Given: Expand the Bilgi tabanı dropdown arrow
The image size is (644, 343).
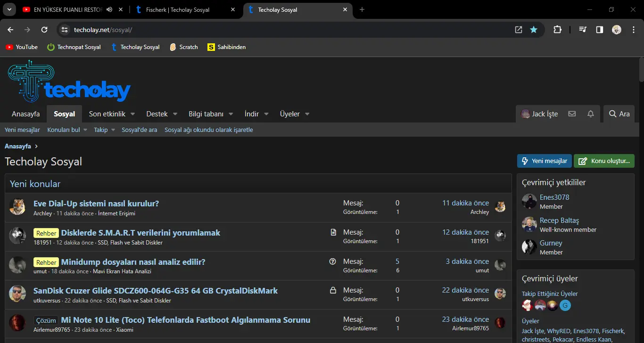Looking at the screenshot, I should (x=231, y=114).
